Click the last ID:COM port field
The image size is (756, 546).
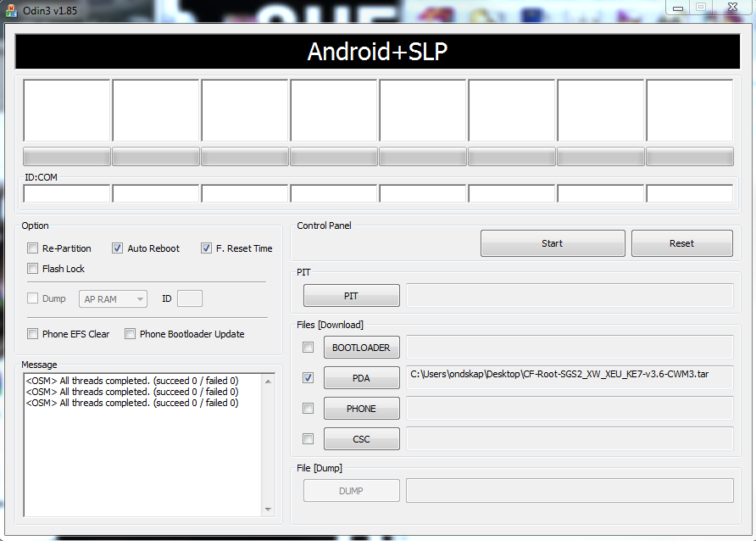click(689, 194)
